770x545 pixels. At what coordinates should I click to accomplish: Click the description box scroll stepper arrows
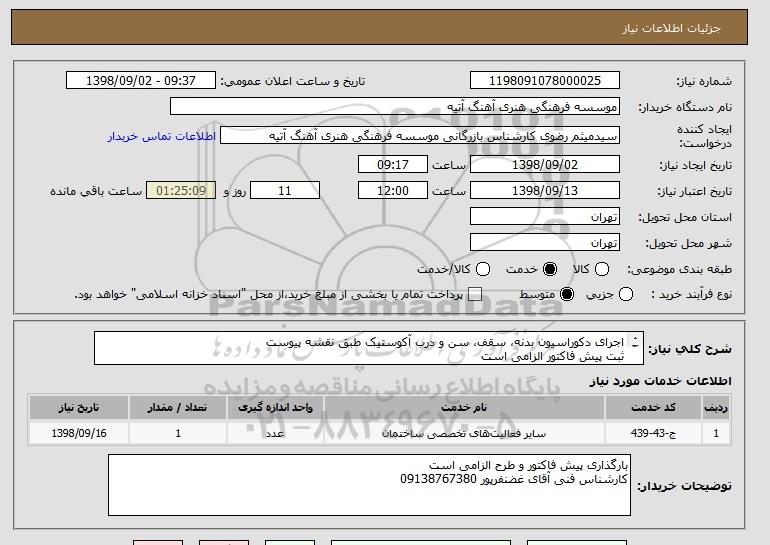[x=635, y=342]
